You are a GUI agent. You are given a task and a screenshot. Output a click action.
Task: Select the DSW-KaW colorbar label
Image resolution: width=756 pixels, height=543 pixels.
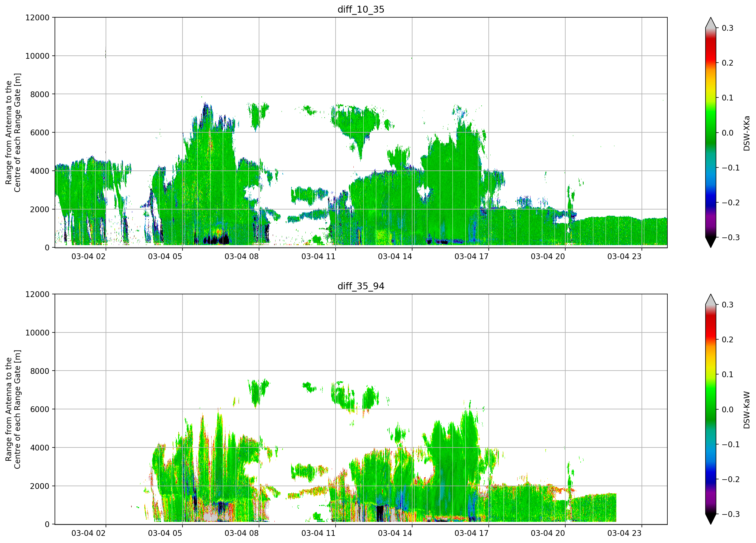pos(747,410)
